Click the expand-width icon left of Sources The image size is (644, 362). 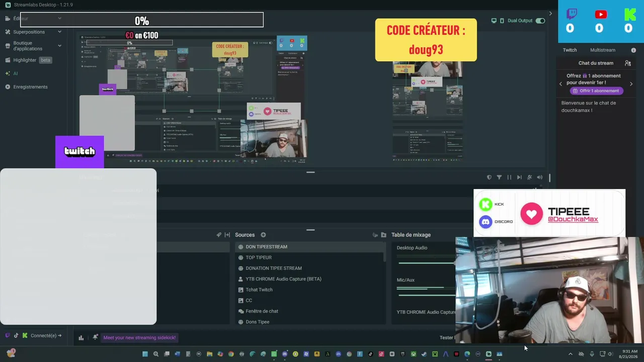pyautogui.click(x=227, y=235)
